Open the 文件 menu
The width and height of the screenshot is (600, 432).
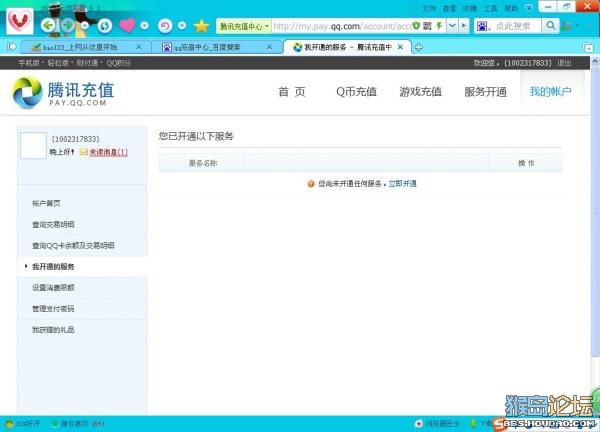pos(429,8)
